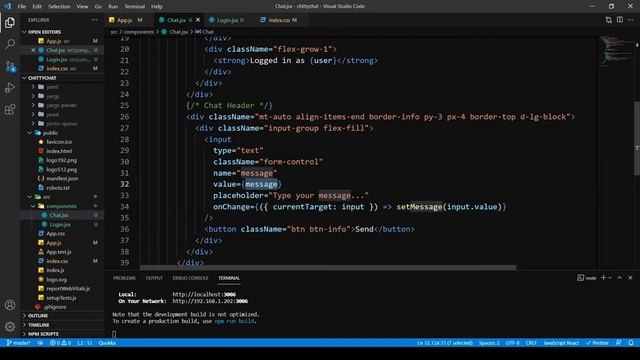
Task: Open favicon.ico in explorer tree
Action: [x=59, y=142]
